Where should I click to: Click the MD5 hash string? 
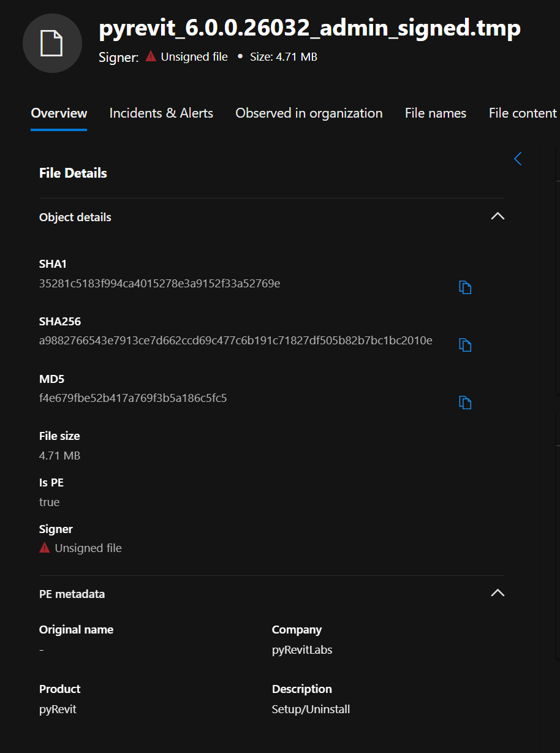(133, 398)
